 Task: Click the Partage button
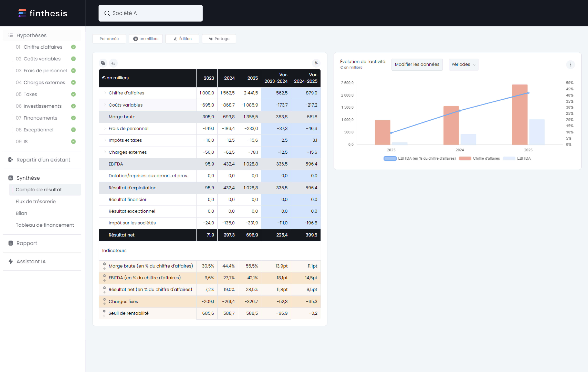click(x=219, y=39)
